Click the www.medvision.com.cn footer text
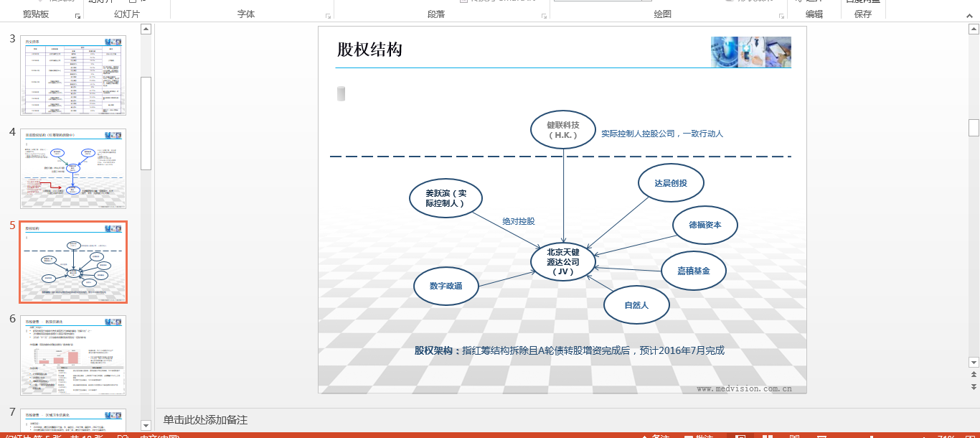The width and height of the screenshot is (980, 438). 744,388
